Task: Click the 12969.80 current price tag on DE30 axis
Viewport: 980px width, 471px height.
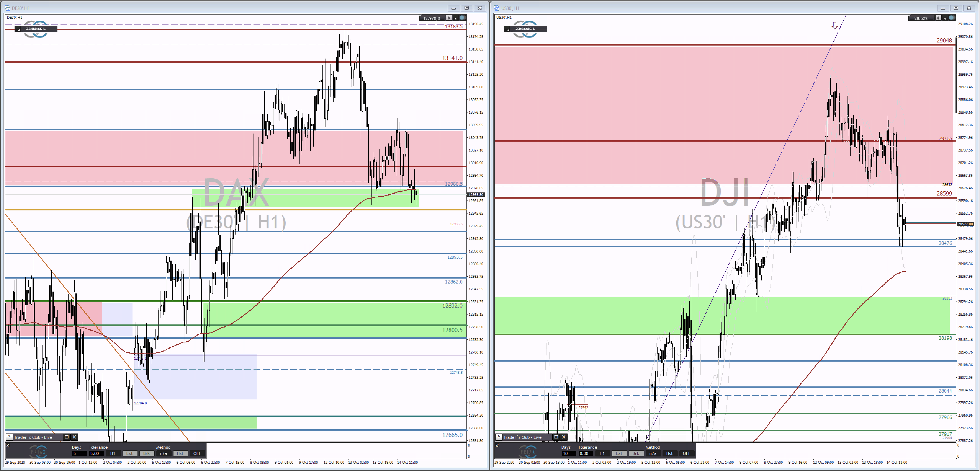Action: 476,194
